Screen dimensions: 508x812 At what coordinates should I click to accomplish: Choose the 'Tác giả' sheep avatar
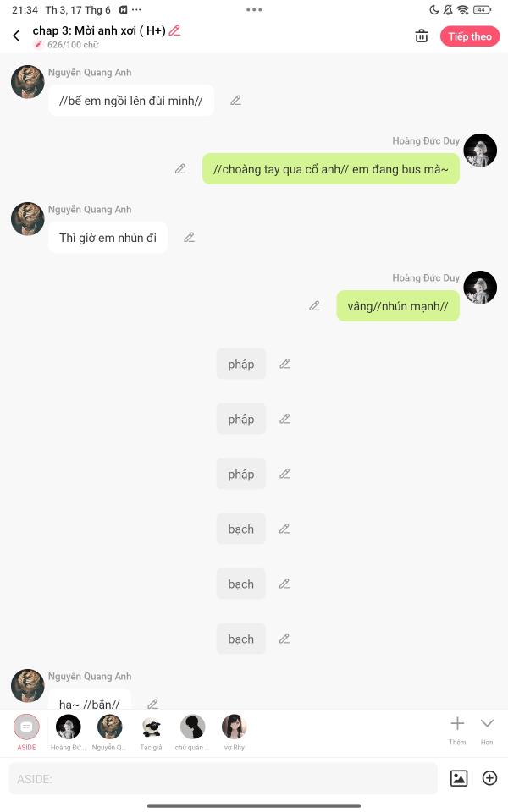(x=151, y=732)
